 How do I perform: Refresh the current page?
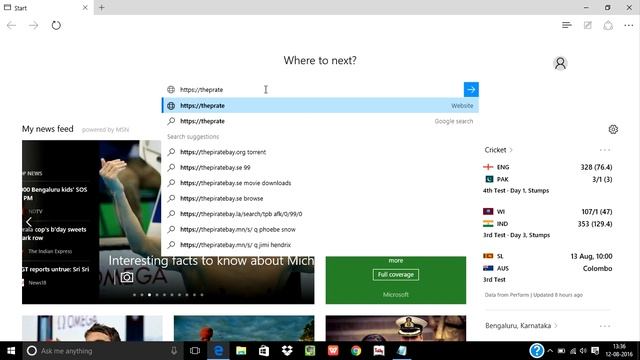coord(56,25)
